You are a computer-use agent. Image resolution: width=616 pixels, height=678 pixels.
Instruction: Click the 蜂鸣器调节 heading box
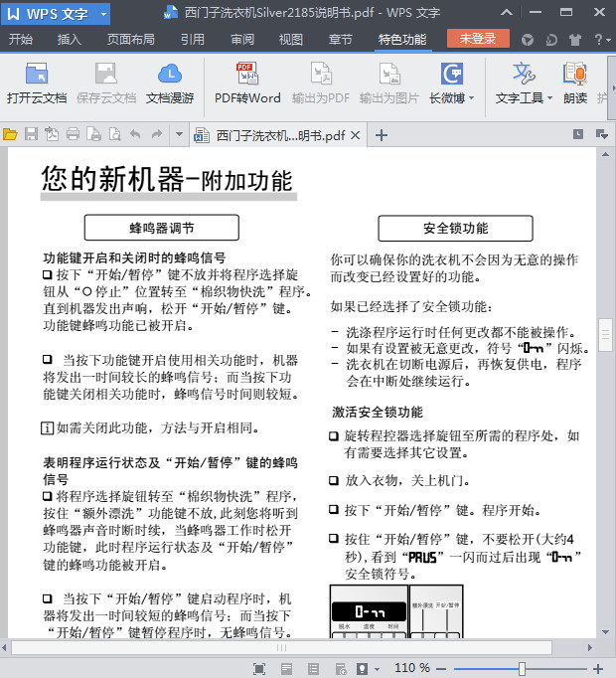click(162, 228)
